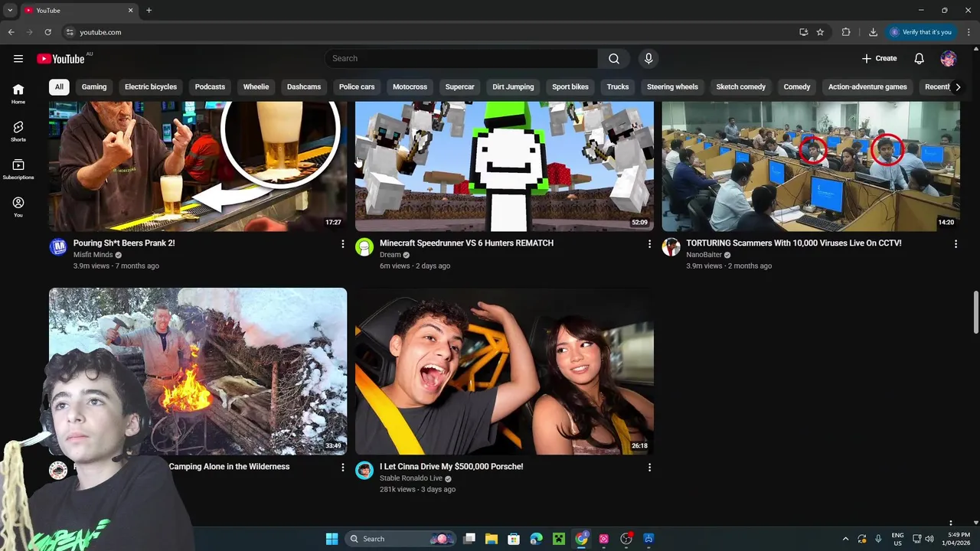The height and width of the screenshot is (551, 980).
Task: Show more category chips with right arrow
Action: (x=958, y=86)
